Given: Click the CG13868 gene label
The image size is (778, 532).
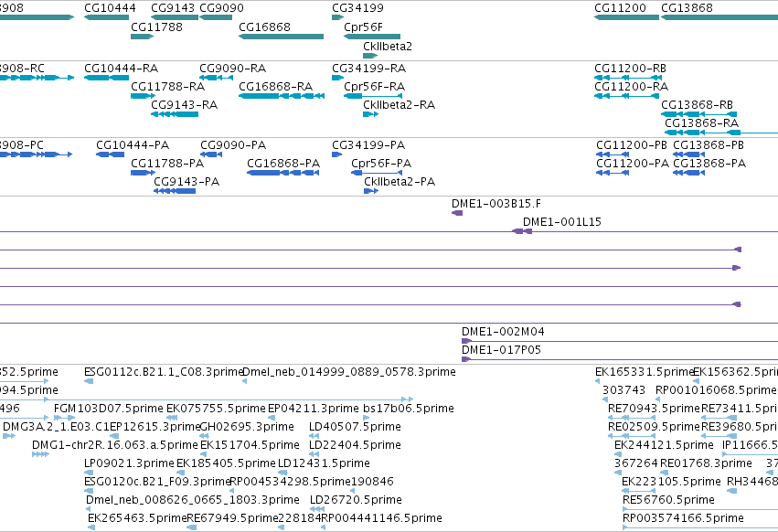Looking at the screenshot, I should click(x=687, y=8).
